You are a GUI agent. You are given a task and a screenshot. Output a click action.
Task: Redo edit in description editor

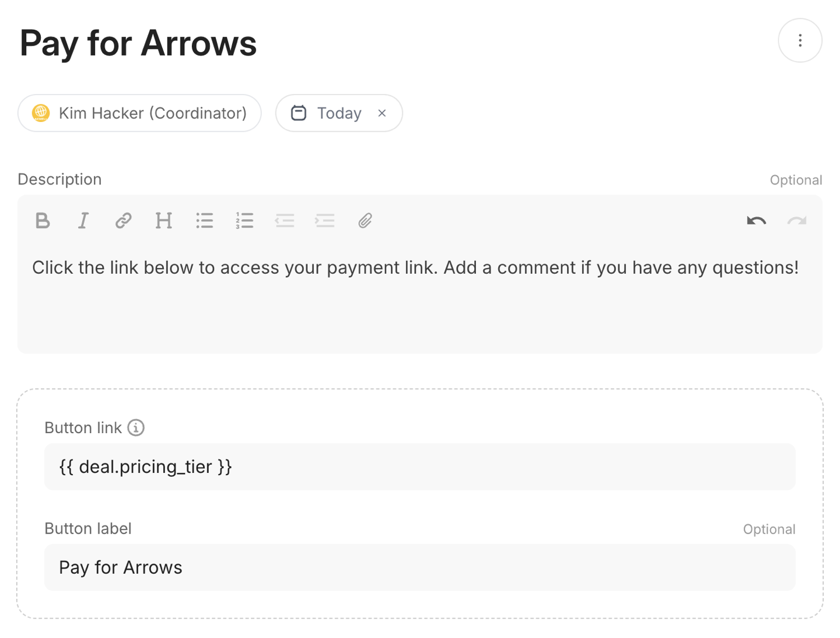click(x=797, y=221)
